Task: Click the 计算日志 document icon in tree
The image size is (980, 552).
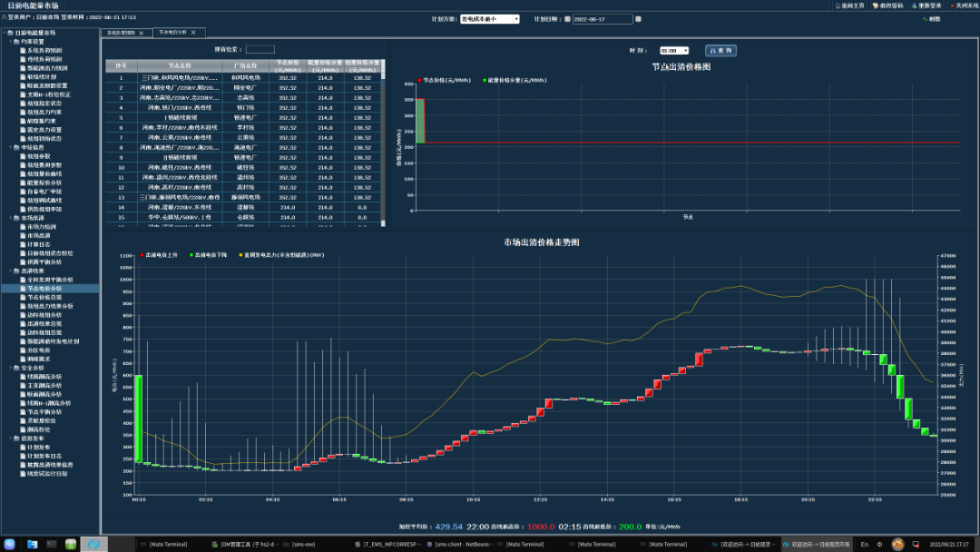Action: [x=23, y=244]
